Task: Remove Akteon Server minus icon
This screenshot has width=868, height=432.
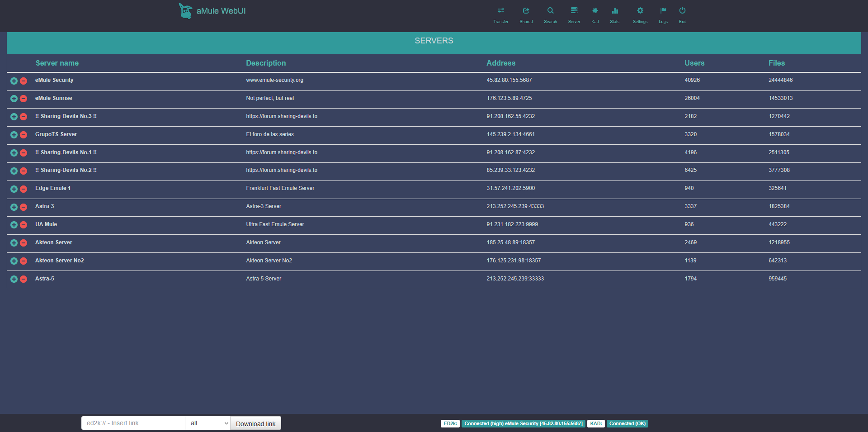Action: [x=24, y=243]
